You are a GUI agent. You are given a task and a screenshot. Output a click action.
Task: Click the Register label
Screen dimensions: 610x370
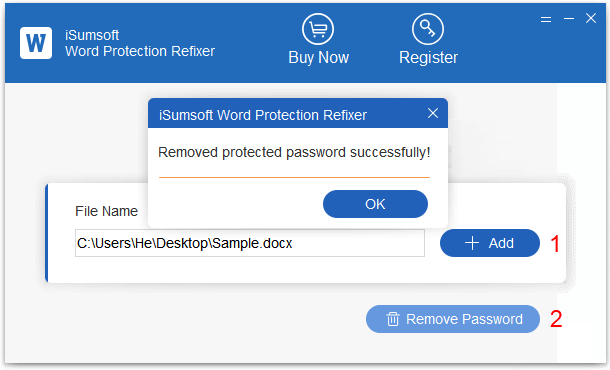coord(428,58)
